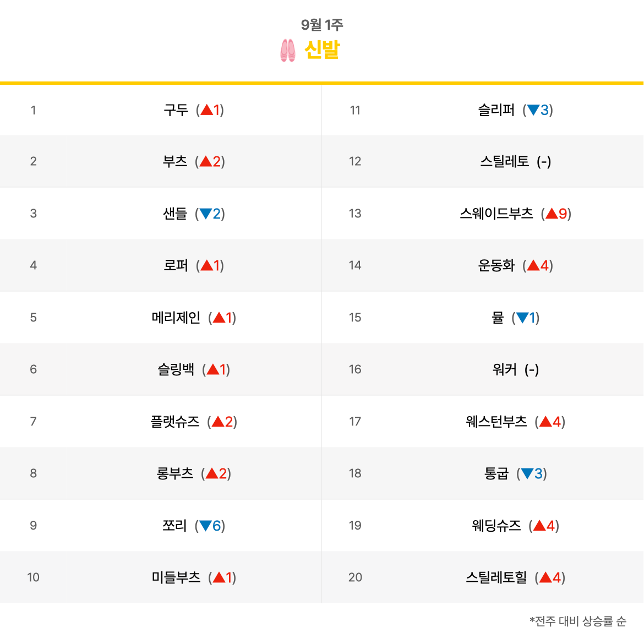Click the red up arrow beside 메리제인

coord(219,317)
